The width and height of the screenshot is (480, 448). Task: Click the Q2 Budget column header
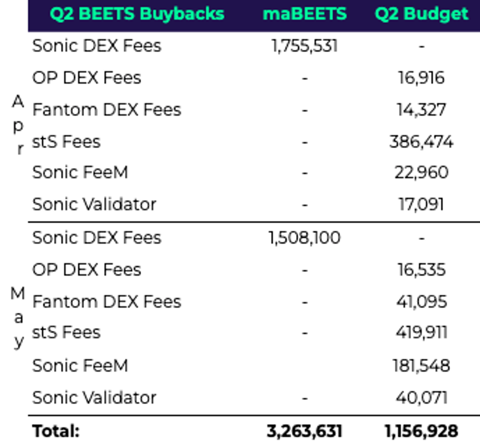point(421,14)
